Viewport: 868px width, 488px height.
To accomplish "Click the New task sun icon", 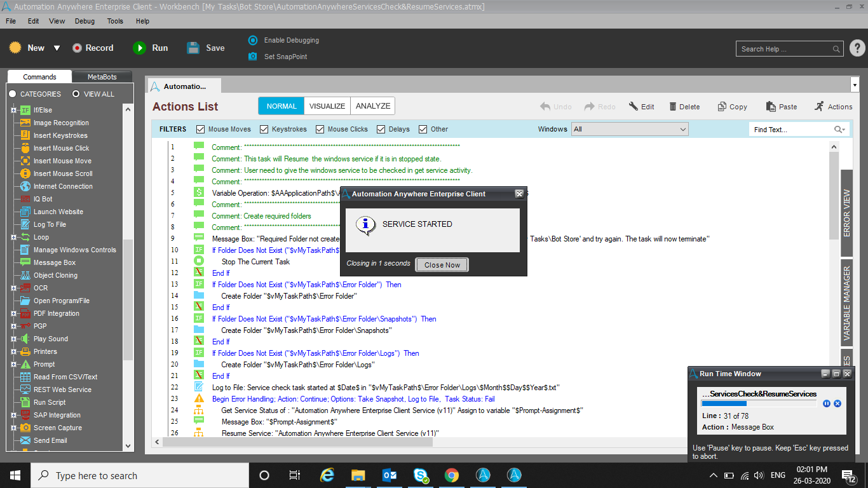I will [15, 48].
